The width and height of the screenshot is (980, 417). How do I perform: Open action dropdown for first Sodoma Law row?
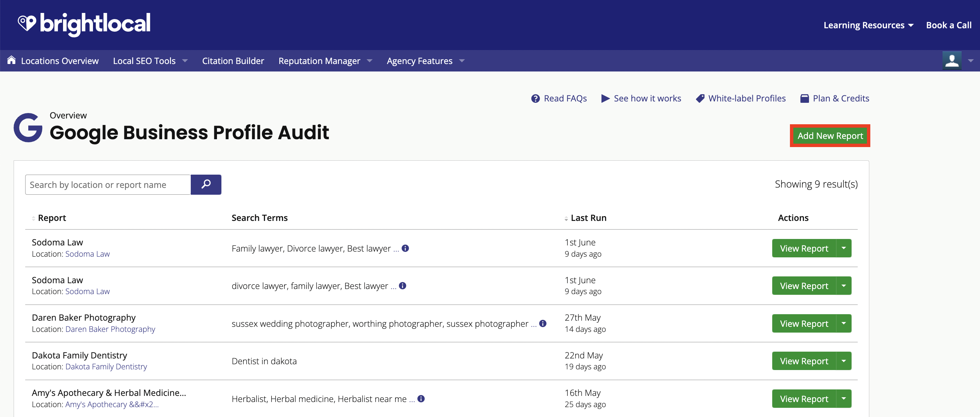pyautogui.click(x=843, y=248)
